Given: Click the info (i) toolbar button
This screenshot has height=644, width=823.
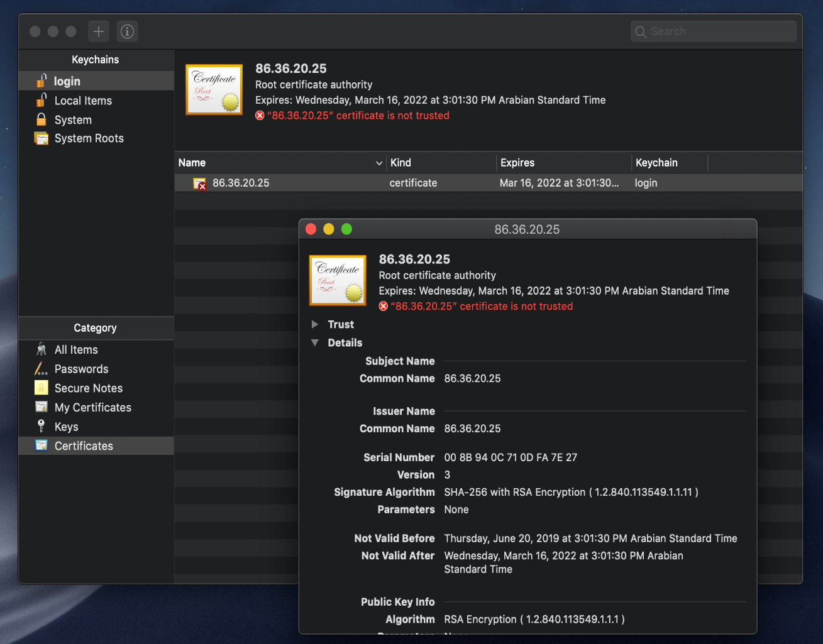Looking at the screenshot, I should pyautogui.click(x=127, y=31).
